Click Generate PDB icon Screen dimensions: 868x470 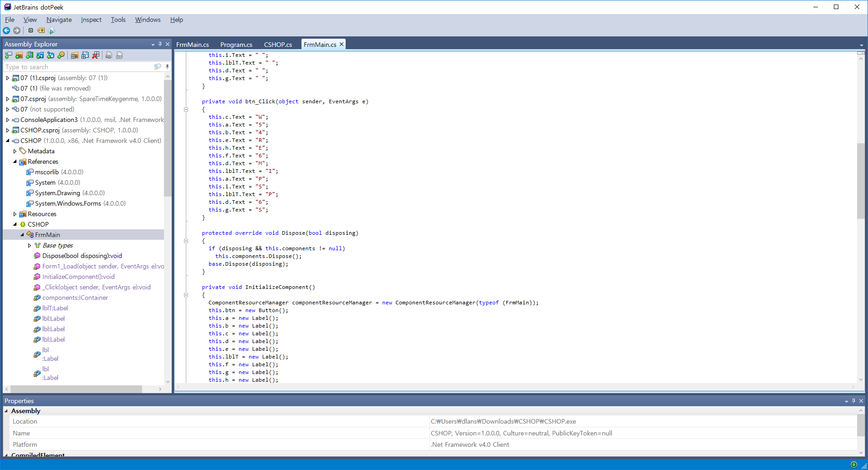click(x=119, y=55)
